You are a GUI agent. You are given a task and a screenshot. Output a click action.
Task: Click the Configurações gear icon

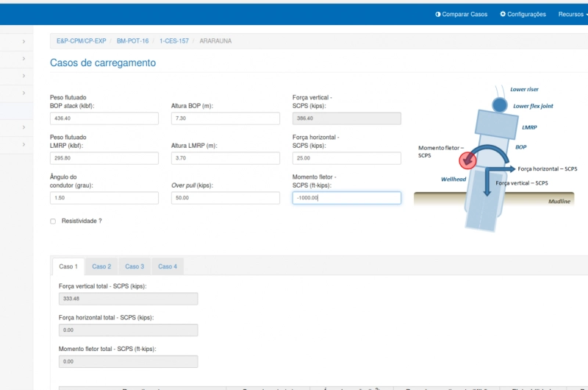(503, 14)
